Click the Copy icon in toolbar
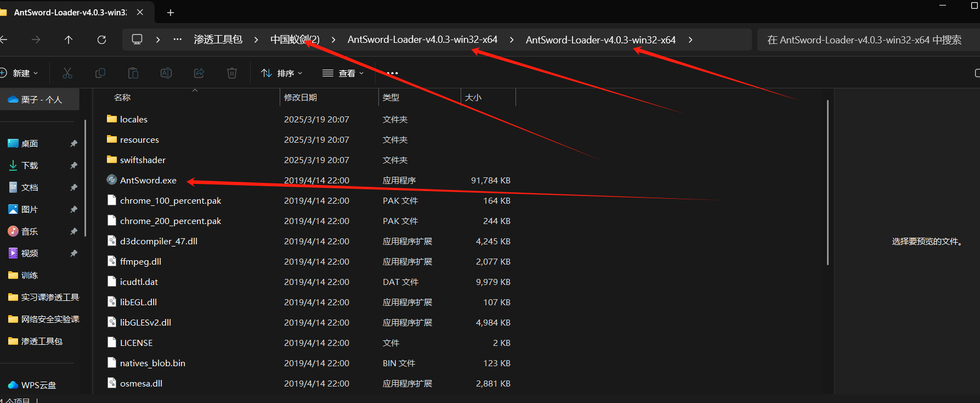The image size is (980, 403). pyautogui.click(x=100, y=73)
